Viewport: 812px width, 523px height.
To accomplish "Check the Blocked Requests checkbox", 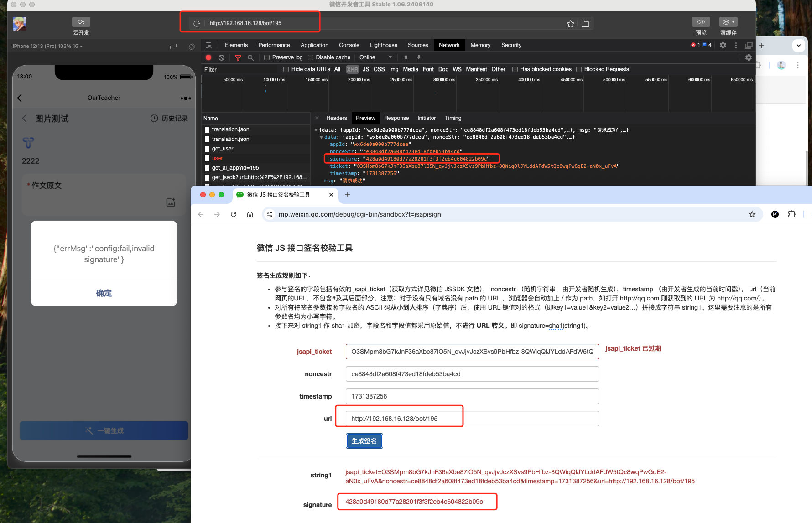I will pyautogui.click(x=579, y=69).
